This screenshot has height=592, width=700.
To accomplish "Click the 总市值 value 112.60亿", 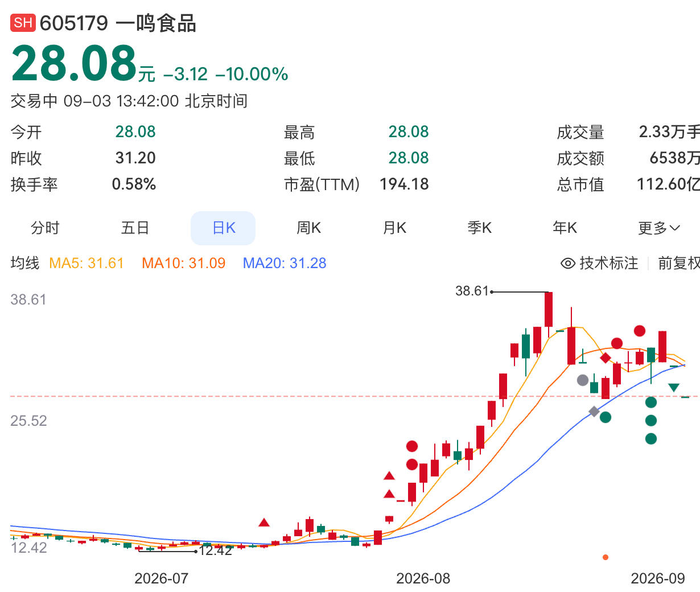I will click(x=669, y=184).
